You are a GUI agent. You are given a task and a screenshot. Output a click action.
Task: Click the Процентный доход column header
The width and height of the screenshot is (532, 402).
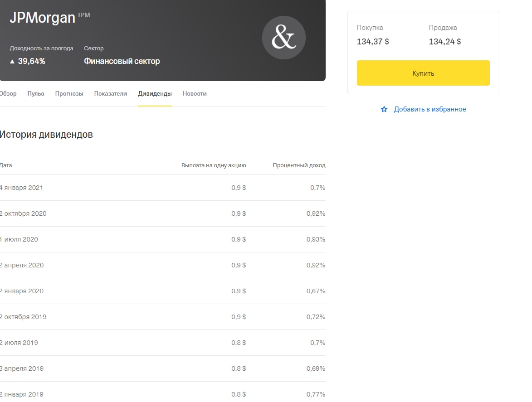pos(299,165)
